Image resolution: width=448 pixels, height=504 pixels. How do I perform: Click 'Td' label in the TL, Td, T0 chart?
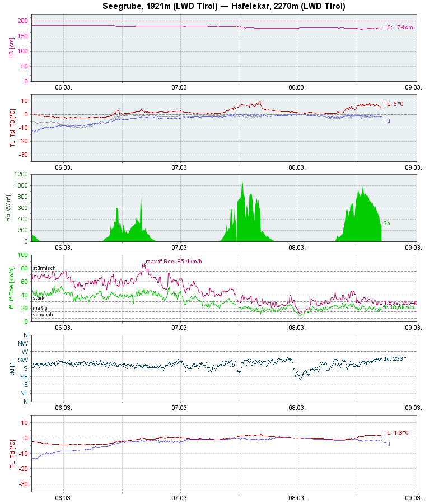click(x=386, y=121)
